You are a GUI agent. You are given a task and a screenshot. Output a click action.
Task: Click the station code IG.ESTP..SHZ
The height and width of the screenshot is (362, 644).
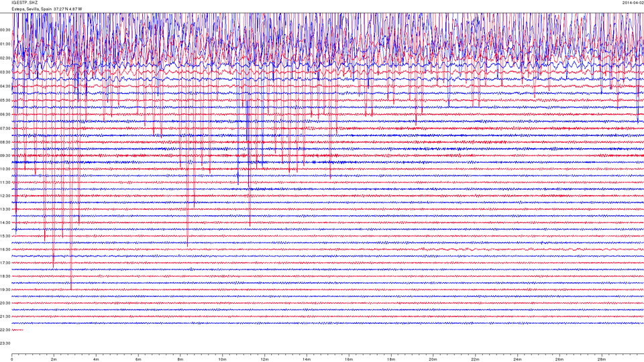click(25, 3)
